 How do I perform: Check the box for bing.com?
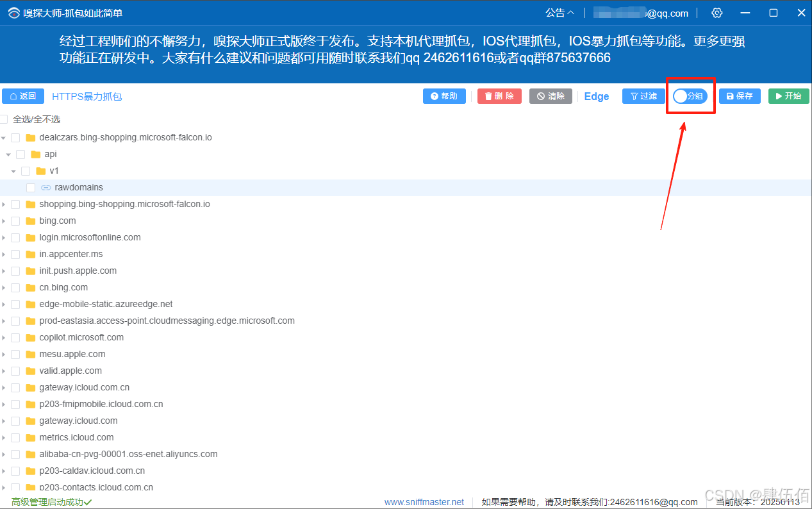15,221
